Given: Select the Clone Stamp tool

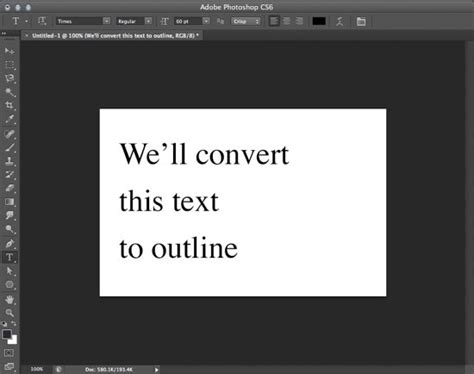Looking at the screenshot, I should click(x=9, y=161).
